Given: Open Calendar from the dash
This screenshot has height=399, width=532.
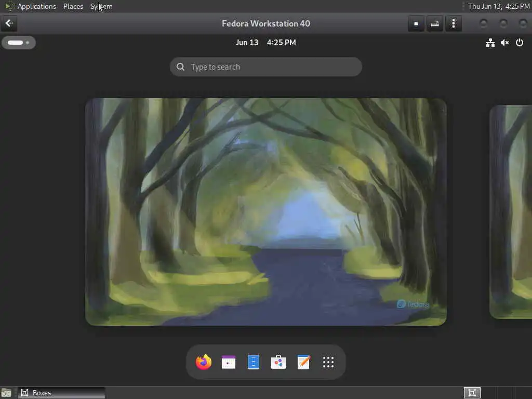Looking at the screenshot, I should pos(229,362).
